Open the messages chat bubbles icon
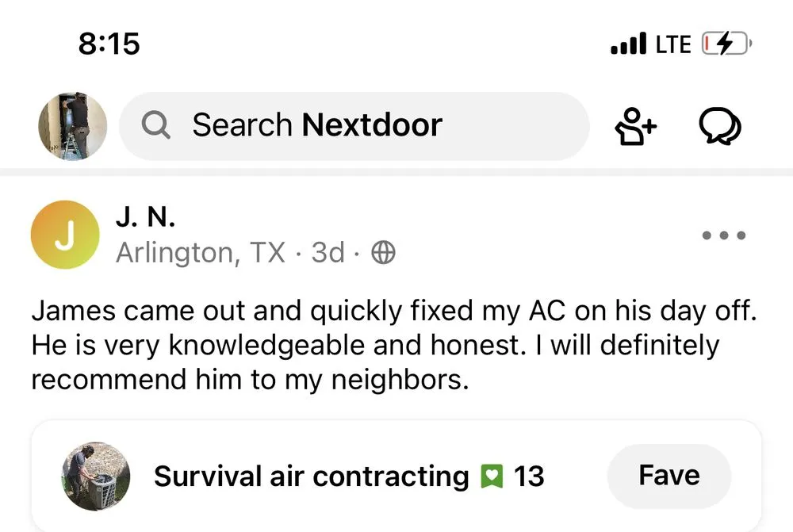The height and width of the screenshot is (532, 793). [x=719, y=126]
